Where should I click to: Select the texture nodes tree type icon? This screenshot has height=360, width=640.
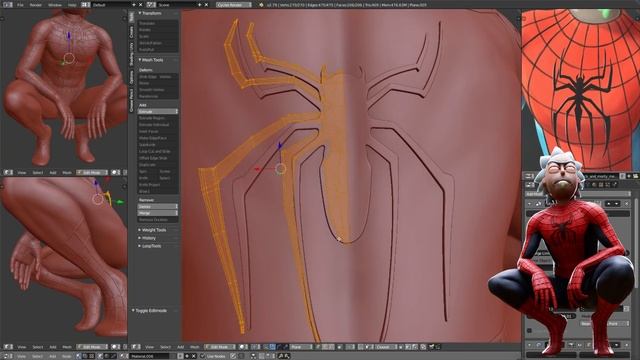click(x=92, y=356)
